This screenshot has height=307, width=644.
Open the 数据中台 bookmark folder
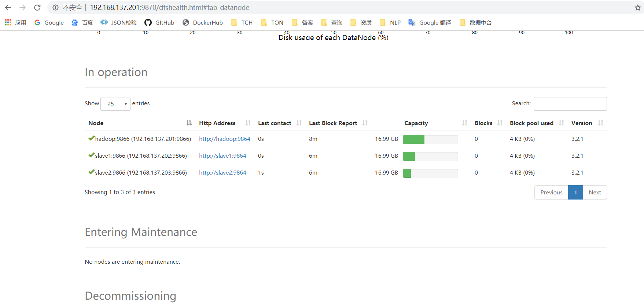(475, 22)
